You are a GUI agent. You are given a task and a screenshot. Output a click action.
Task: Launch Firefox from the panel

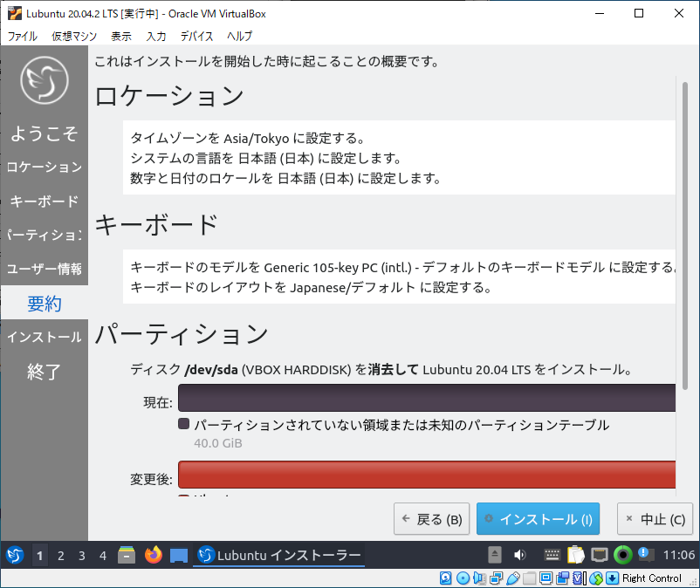[x=153, y=555]
